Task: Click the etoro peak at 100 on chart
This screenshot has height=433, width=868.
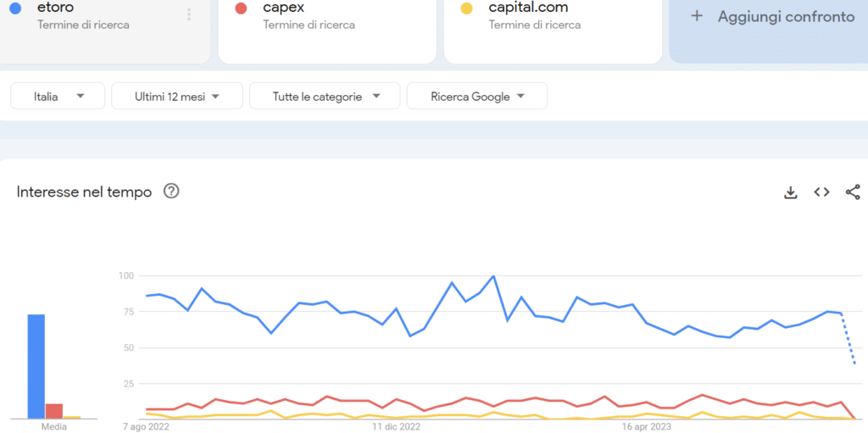Action: pos(493,275)
